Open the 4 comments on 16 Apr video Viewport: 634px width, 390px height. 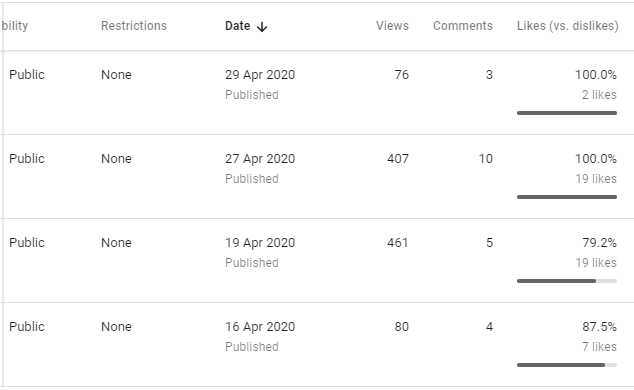489,327
